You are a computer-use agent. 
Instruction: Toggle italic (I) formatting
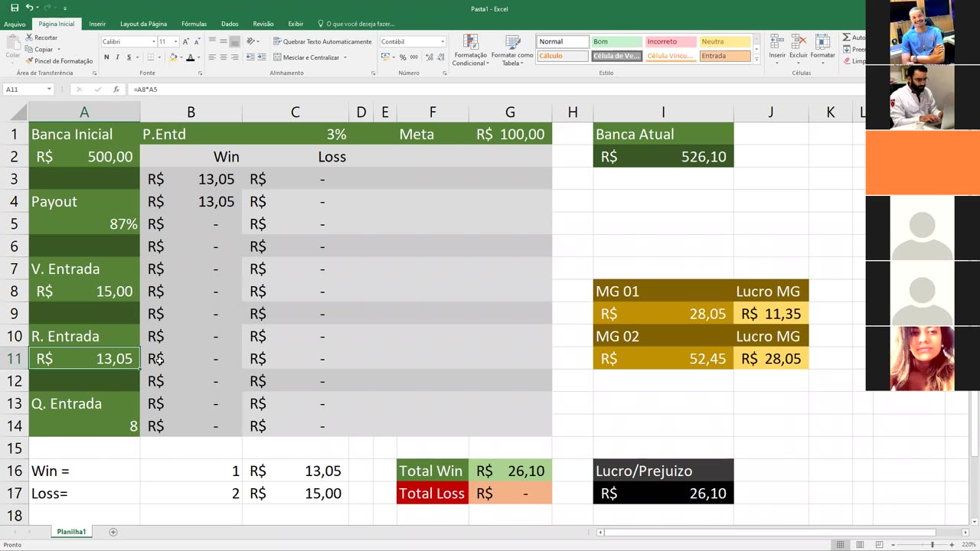pyautogui.click(x=117, y=57)
